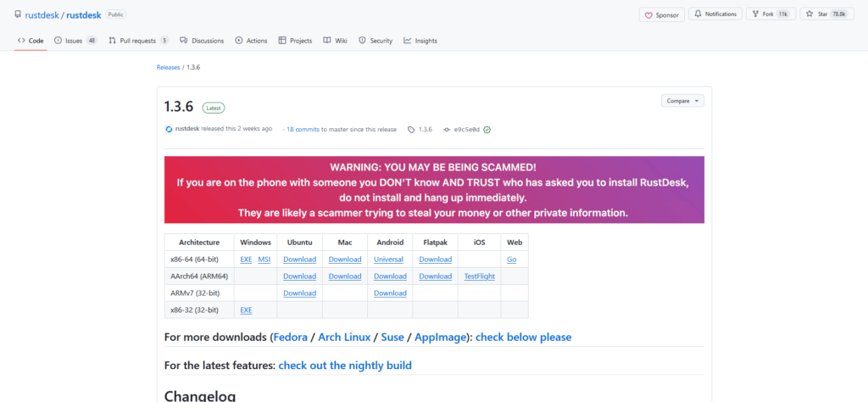868x402 pixels.
Task: Select the AArch64 (ARM64) row label
Action: coord(199,276)
